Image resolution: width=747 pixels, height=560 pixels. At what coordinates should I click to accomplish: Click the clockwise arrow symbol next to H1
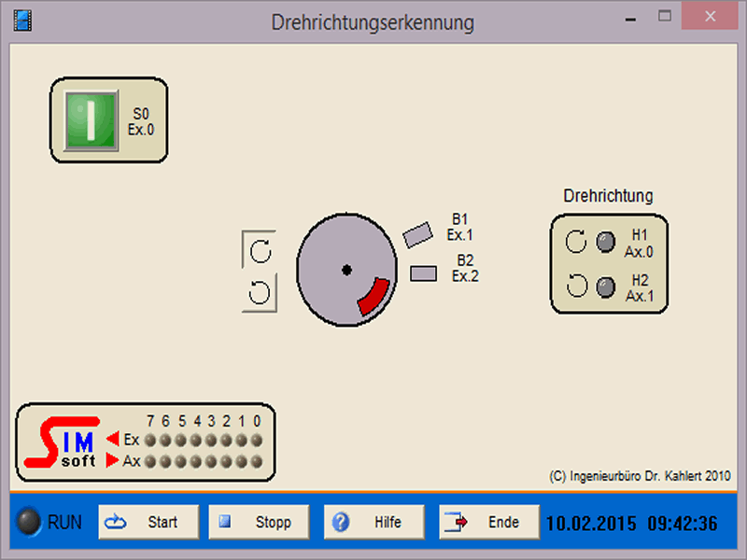coord(576,243)
